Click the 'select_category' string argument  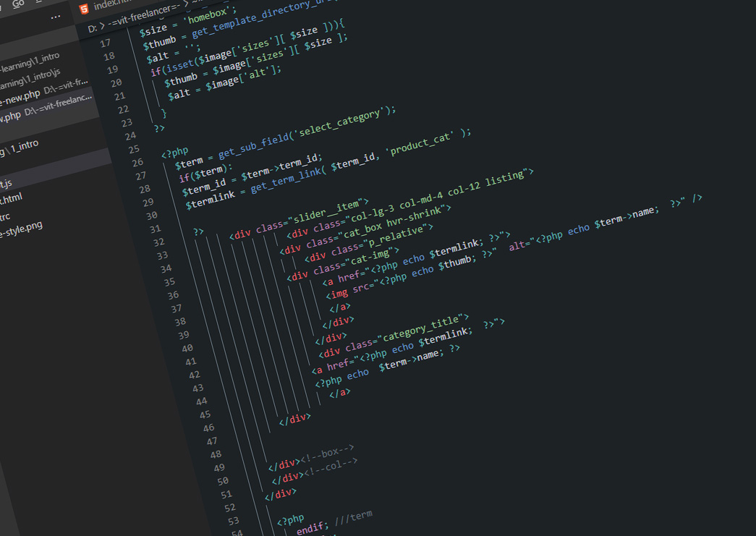tap(339, 122)
